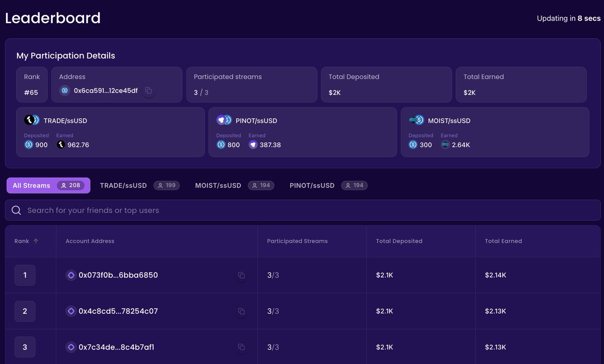Click my rank value #65
Screen dimensions: 604x364
click(31, 93)
